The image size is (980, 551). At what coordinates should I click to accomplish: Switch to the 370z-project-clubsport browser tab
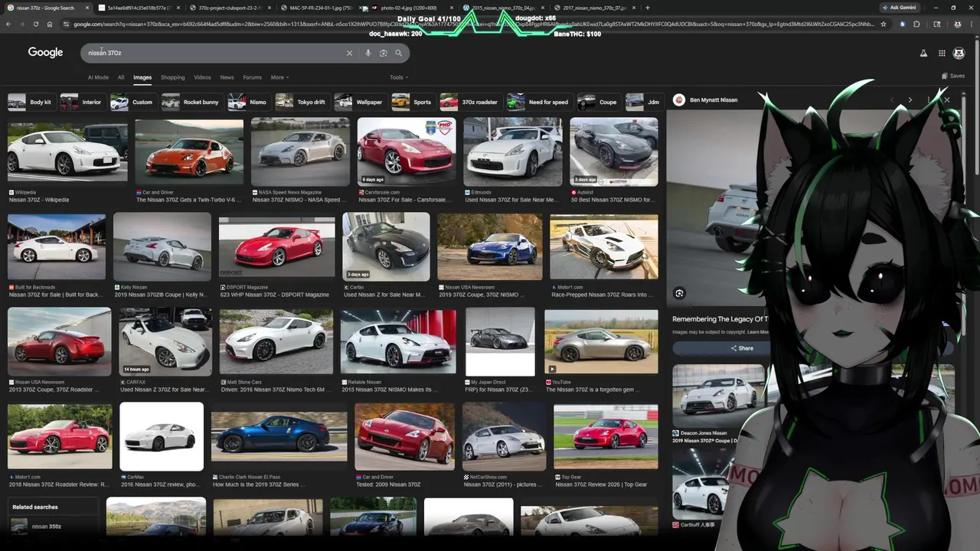230,8
